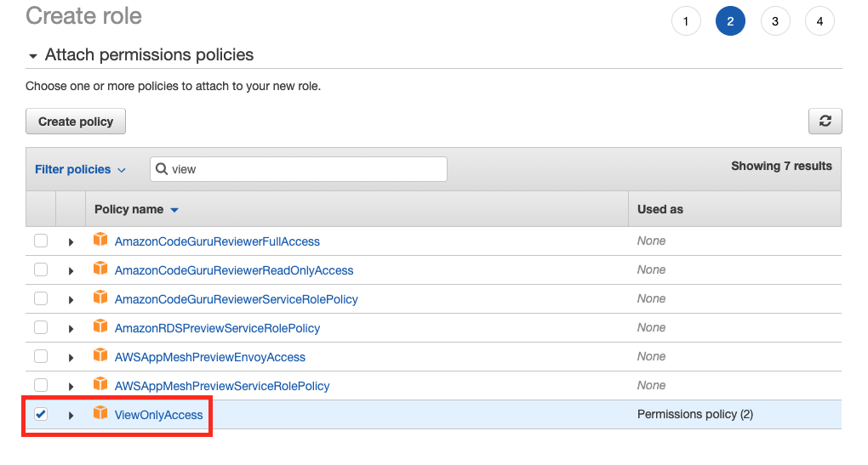
Task: Expand AmazonCodeGuruReviewerReadOnlyAccess policy details
Action: pos(71,271)
